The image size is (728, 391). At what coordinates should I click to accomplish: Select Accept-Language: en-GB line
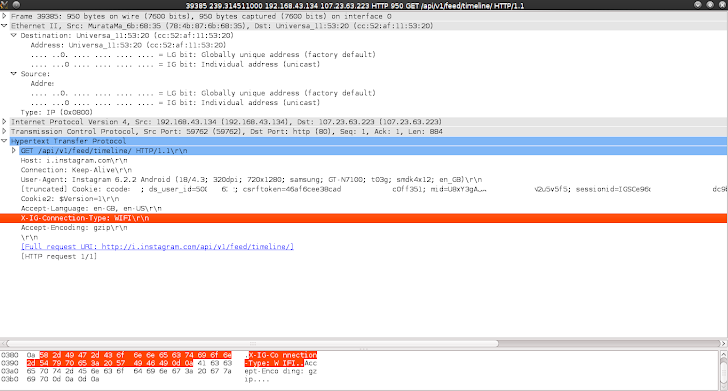(x=91, y=209)
